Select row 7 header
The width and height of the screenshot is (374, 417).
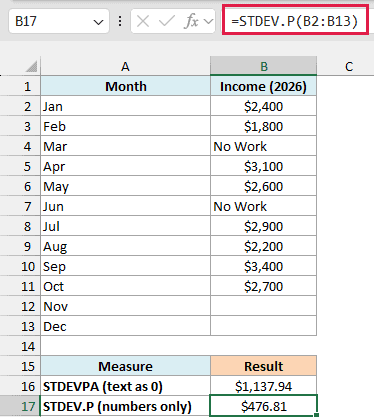tap(20, 206)
